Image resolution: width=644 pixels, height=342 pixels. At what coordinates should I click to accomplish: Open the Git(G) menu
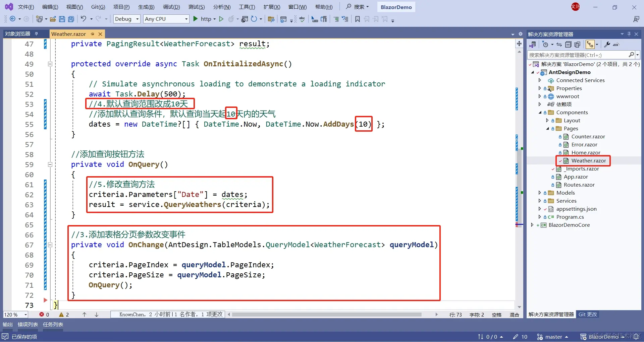click(x=98, y=7)
